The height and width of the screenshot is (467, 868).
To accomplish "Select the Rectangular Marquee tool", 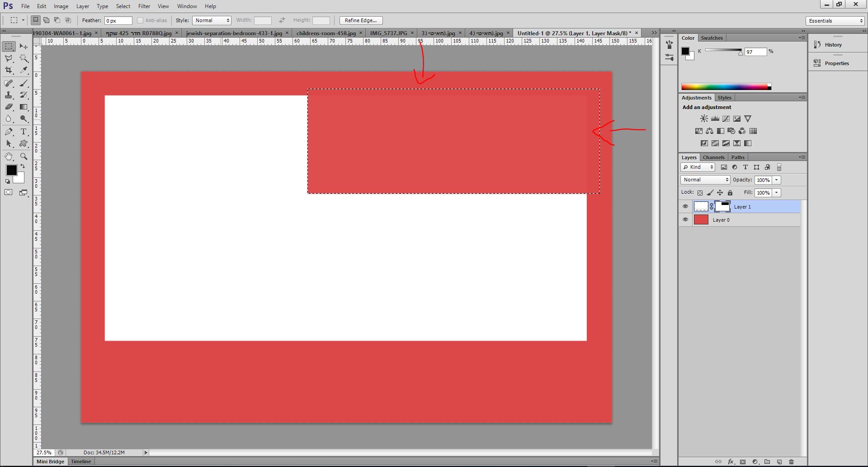I will pyautogui.click(x=9, y=47).
